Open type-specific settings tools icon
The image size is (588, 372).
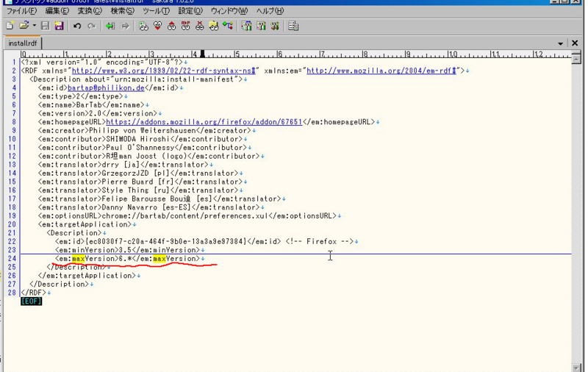click(247, 26)
